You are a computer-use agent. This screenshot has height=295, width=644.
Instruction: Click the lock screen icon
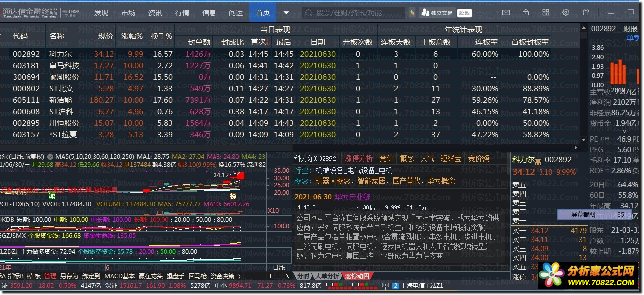coord(526,12)
